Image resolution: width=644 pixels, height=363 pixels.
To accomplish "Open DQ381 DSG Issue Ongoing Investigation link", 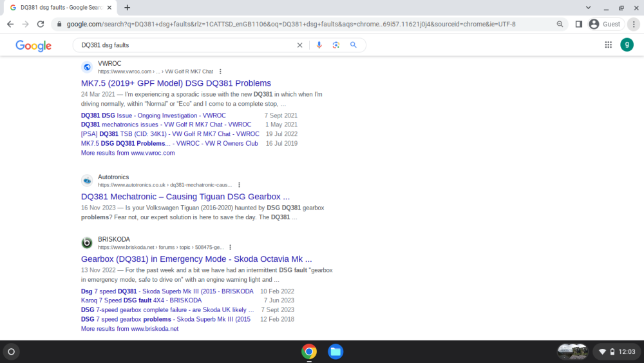I will coord(153,115).
